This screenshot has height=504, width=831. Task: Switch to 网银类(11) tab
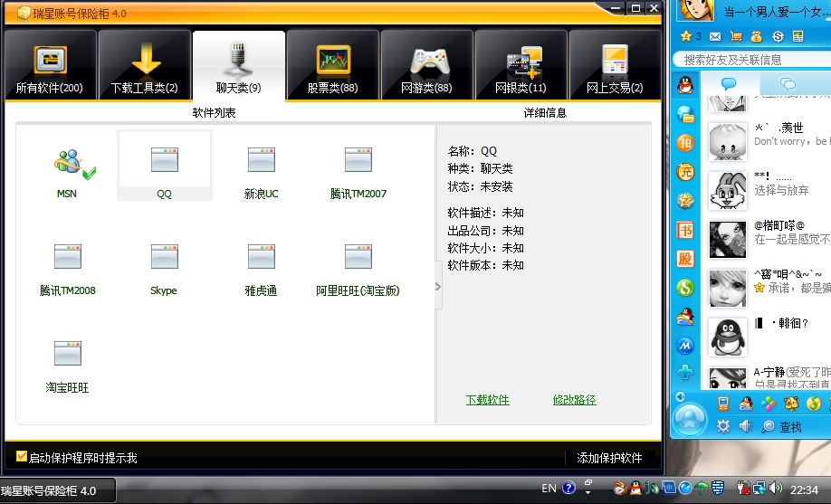[x=521, y=64]
